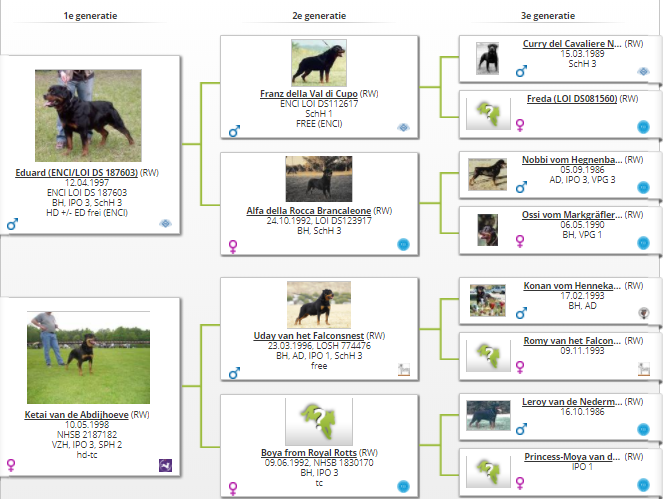
Task: Open the Nobbi vom Hegnenba... name link
Action: point(572,160)
